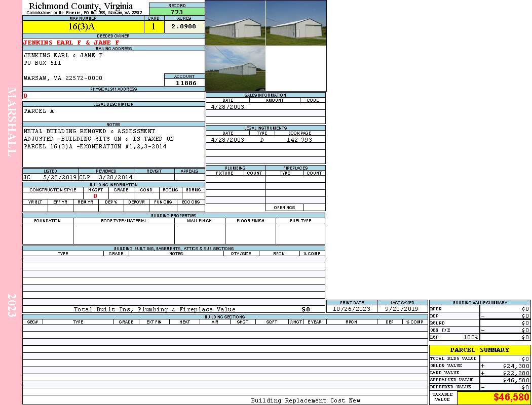Open the top-left metal building photo
Viewport: 532px width, 405px height.
[235, 23]
